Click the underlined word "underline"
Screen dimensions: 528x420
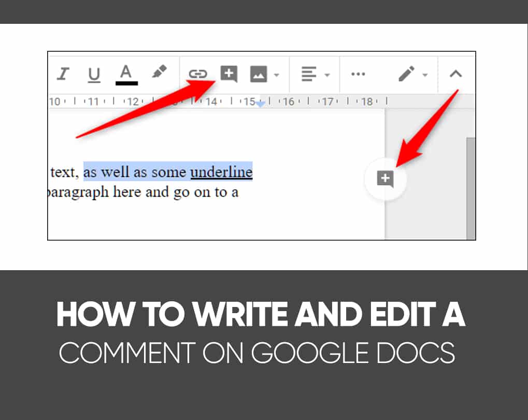[x=222, y=172]
